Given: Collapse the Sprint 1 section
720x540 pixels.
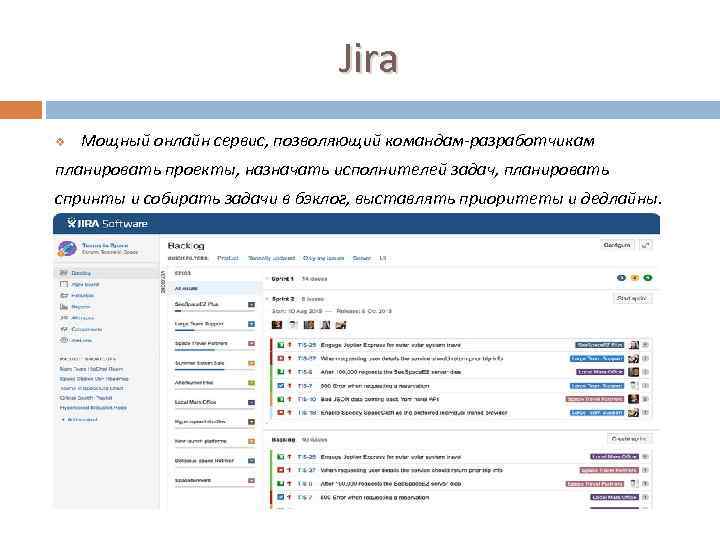Looking at the screenshot, I should tap(267, 279).
